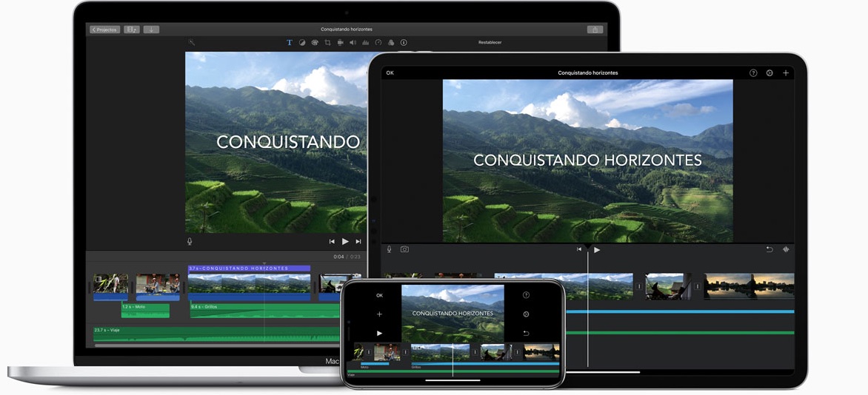
Task: Tap the camera icon on the iPad
Action: (404, 249)
